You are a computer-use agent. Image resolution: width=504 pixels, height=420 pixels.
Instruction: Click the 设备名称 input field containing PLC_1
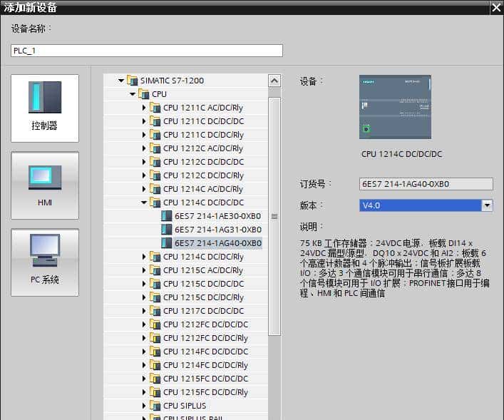pyautogui.click(x=147, y=51)
